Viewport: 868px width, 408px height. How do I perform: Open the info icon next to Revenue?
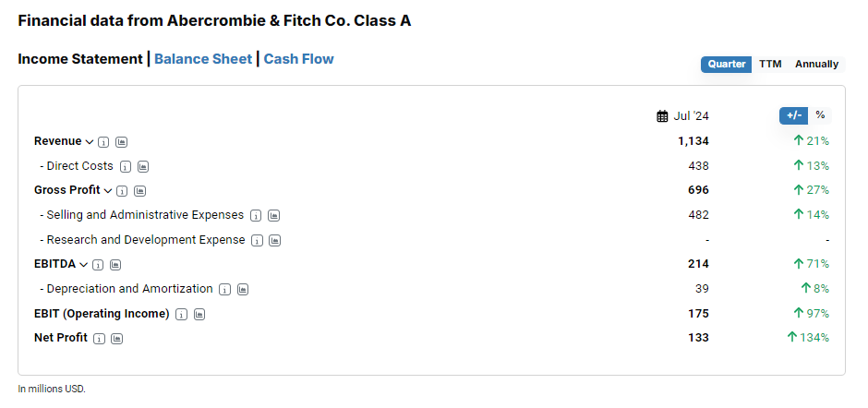coord(103,142)
